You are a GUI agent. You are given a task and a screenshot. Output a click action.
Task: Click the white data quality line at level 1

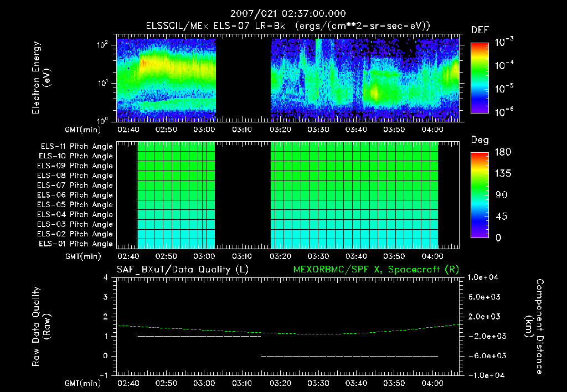(199, 336)
